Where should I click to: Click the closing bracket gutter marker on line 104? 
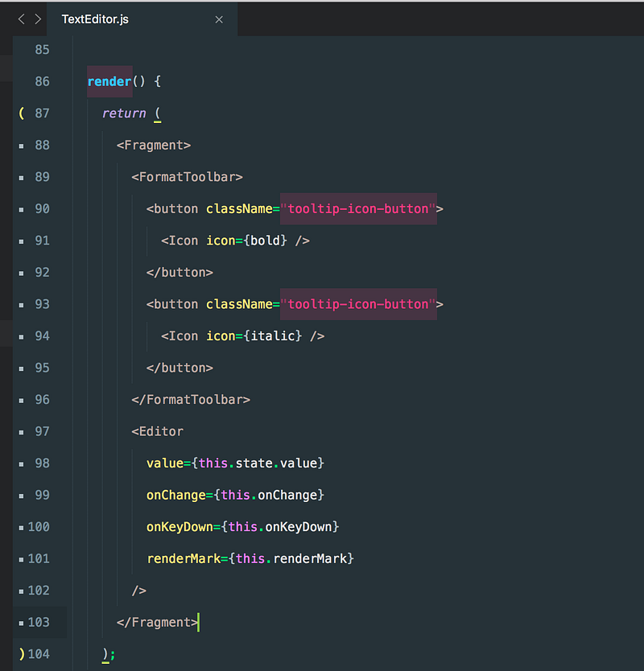pyautogui.click(x=21, y=654)
